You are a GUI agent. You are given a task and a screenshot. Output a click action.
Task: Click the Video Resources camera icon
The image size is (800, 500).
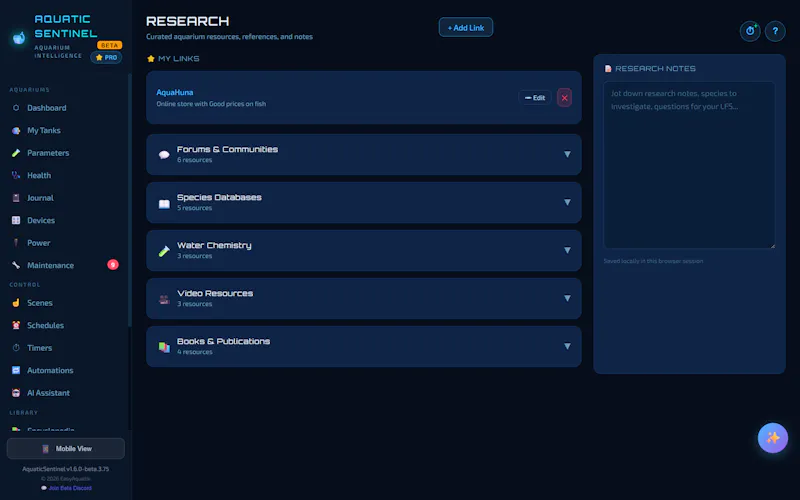tap(164, 299)
